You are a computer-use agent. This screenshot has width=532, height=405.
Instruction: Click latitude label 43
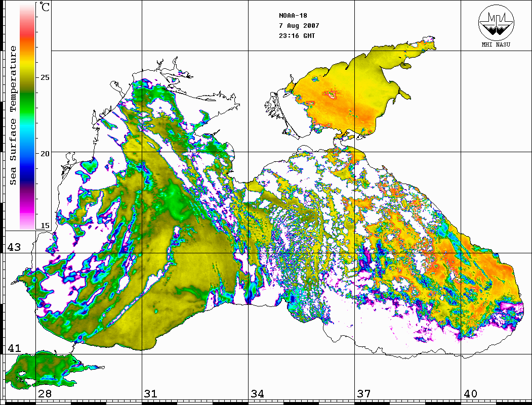click(14, 247)
